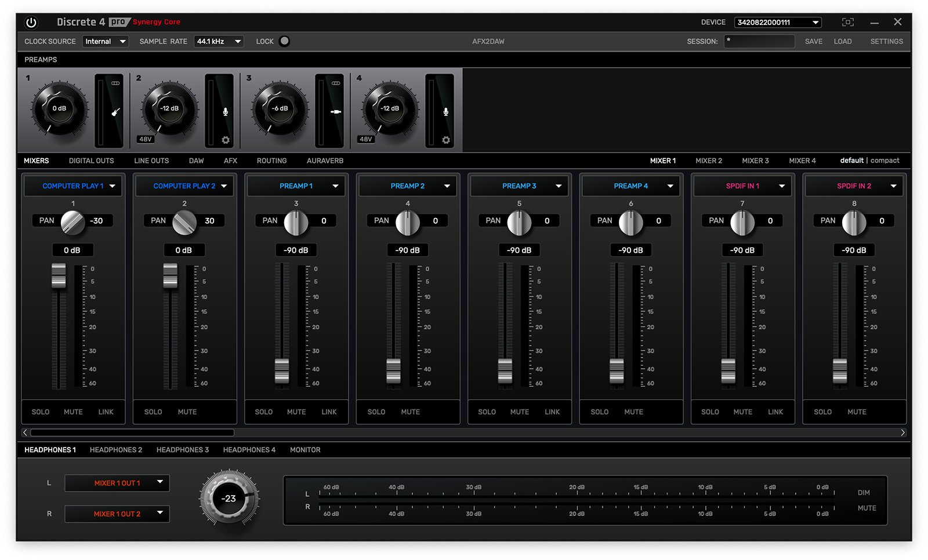Open the COMPUTER PLAY 1 source dropdown

click(73, 186)
